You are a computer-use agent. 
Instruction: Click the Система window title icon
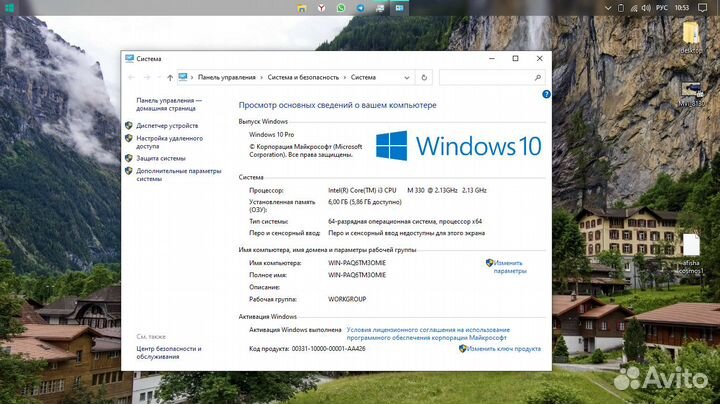129,58
